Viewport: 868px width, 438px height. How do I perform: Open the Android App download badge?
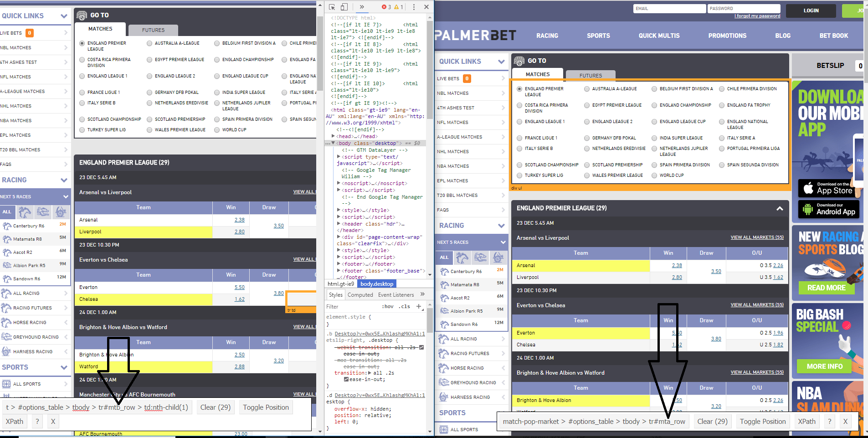(x=828, y=210)
